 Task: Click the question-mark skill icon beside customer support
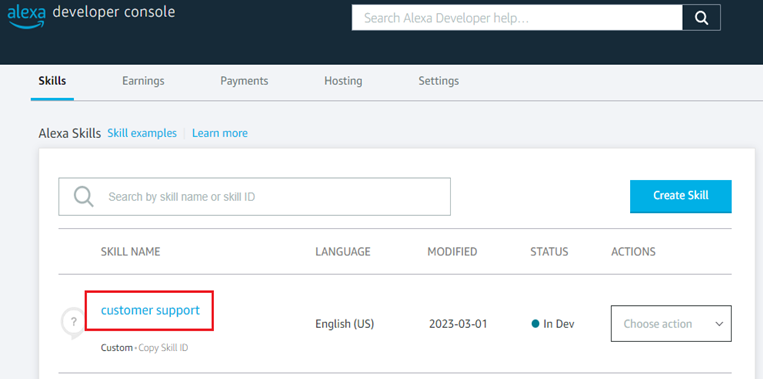(x=73, y=322)
